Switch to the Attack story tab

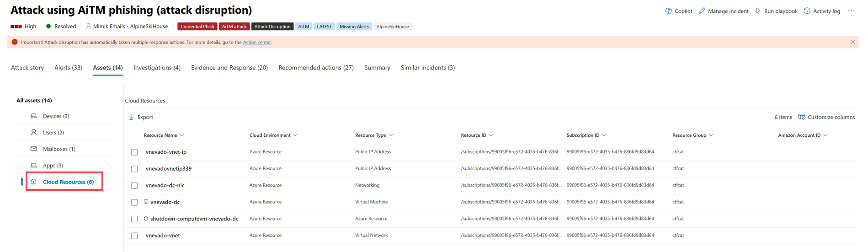coord(27,68)
